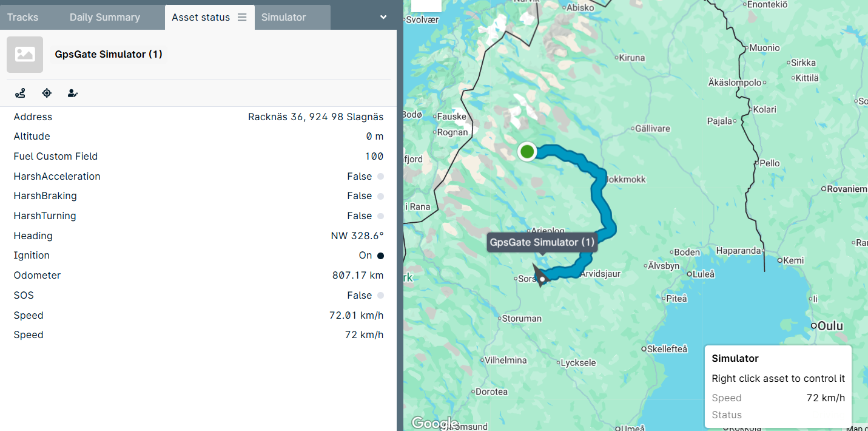Click Lycksele on the map

579,363
